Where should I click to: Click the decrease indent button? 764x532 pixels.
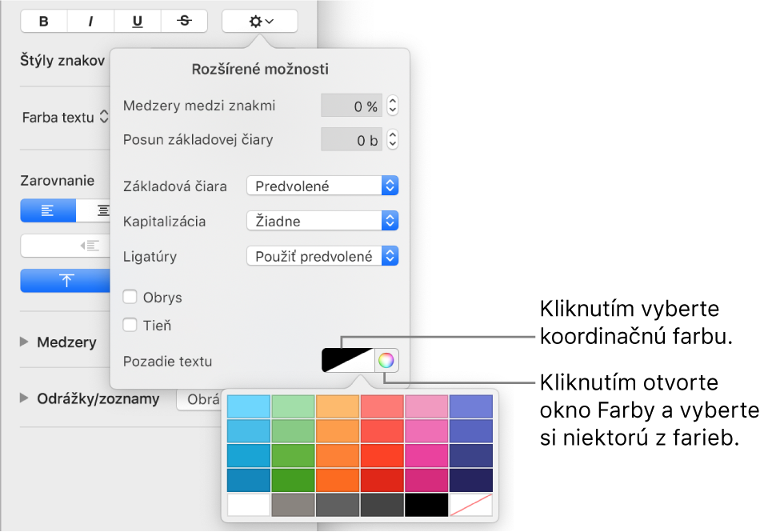(66, 246)
